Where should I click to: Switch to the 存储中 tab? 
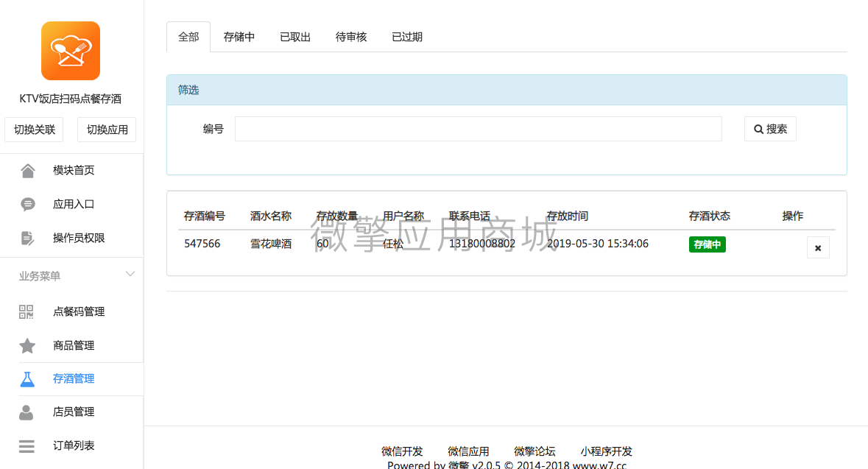pyautogui.click(x=239, y=37)
